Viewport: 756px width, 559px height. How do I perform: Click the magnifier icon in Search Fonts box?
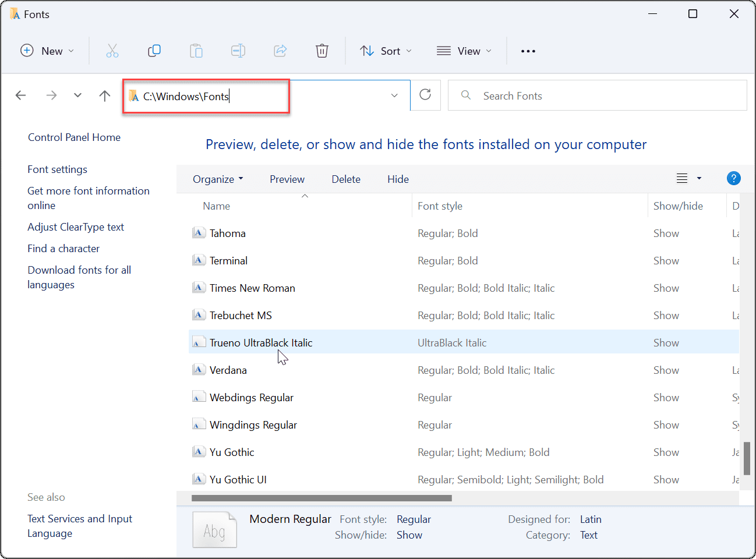click(465, 95)
